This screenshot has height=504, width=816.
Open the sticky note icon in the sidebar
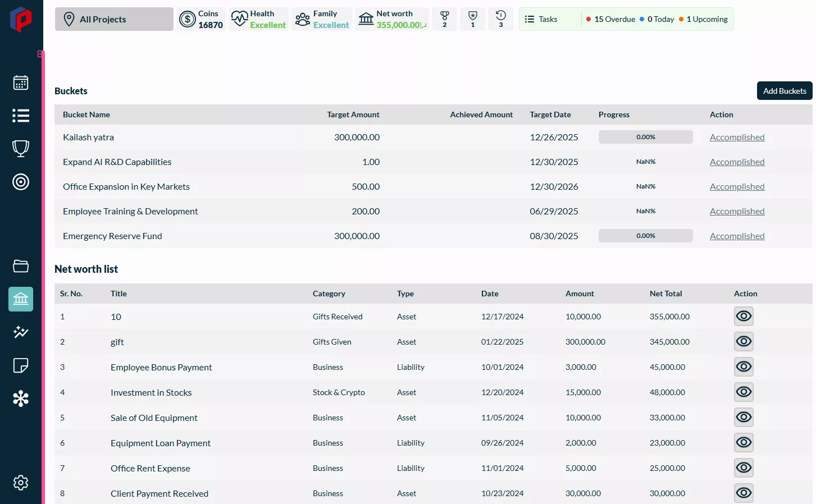[21, 365]
